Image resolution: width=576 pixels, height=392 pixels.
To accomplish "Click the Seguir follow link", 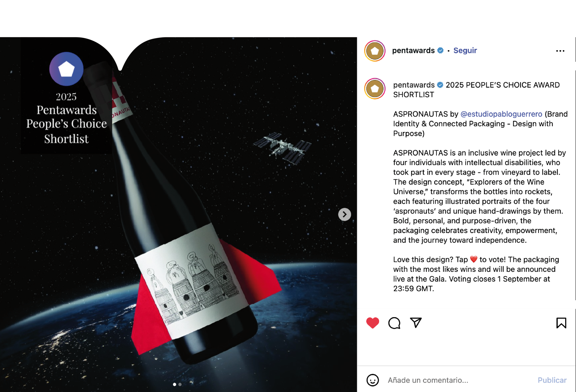I will 465,51.
